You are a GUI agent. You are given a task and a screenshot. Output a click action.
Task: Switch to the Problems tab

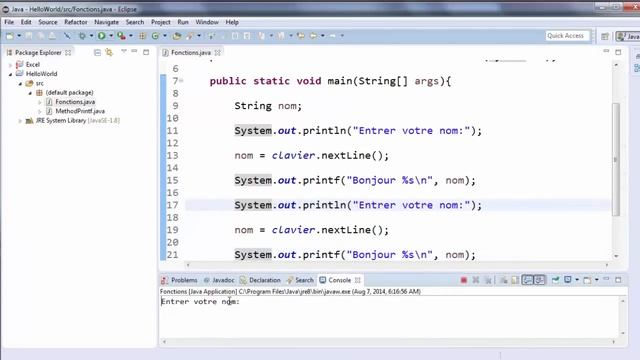(x=179, y=280)
